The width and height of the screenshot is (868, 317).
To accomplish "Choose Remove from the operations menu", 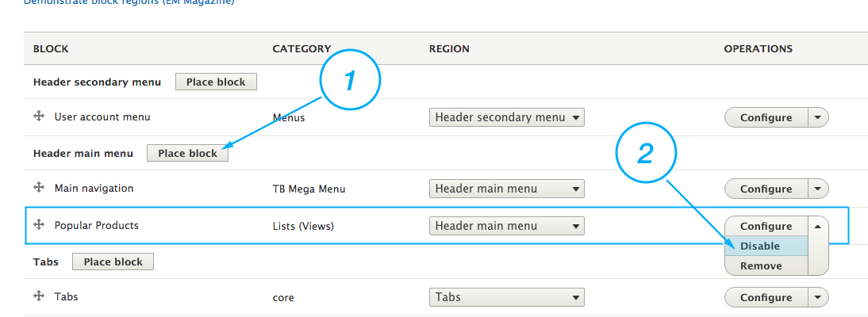I will (766, 265).
